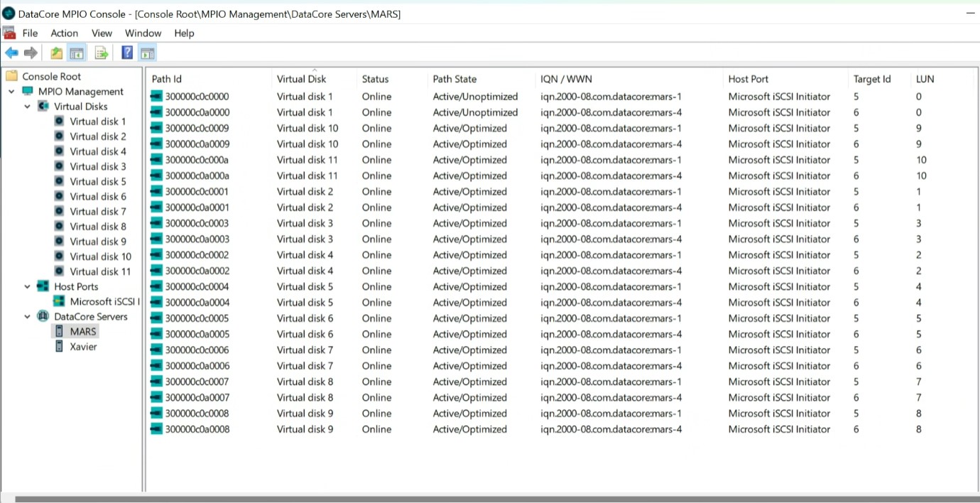Sort list by Path State column header
This screenshot has width=980, height=503.
pyautogui.click(x=454, y=79)
